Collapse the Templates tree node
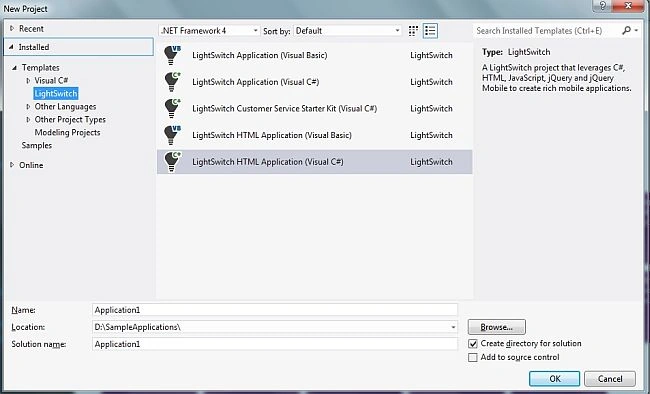The width and height of the screenshot is (650, 394). pyautogui.click(x=15, y=68)
